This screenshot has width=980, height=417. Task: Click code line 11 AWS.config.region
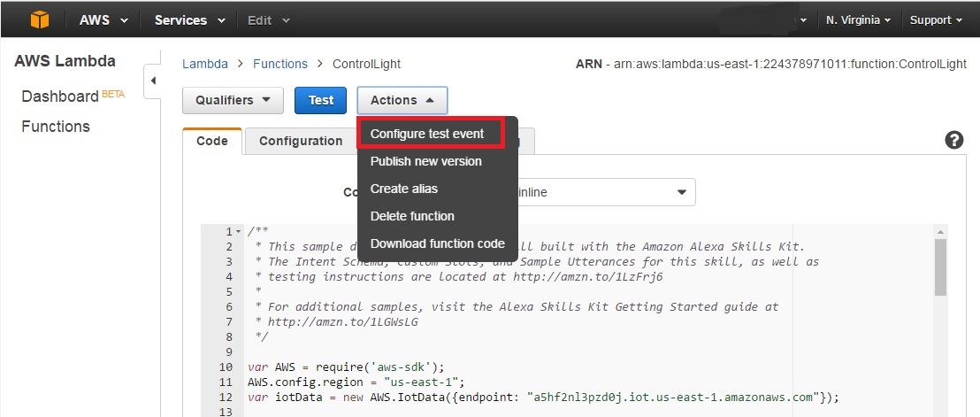pos(356,382)
